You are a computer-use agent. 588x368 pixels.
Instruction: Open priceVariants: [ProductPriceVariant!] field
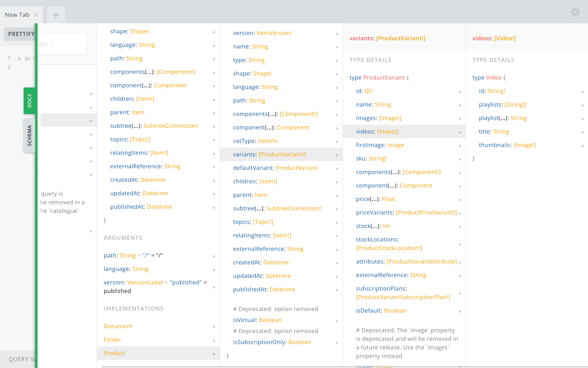[404, 212]
